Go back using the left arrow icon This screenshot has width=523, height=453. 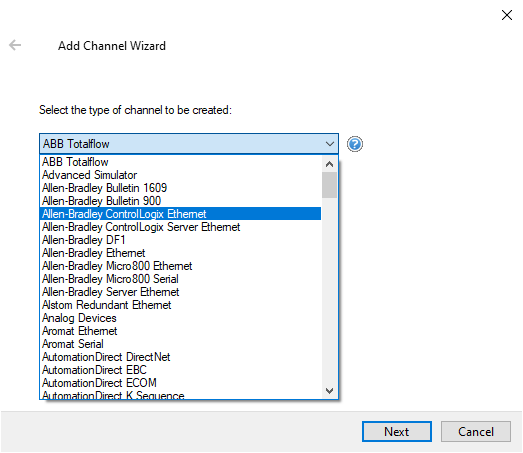(x=15, y=45)
